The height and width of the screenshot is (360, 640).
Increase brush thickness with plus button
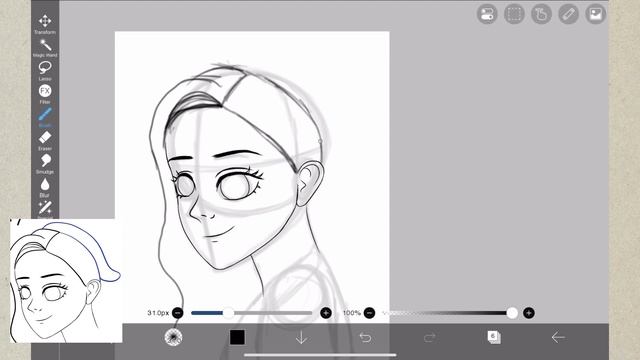326,313
